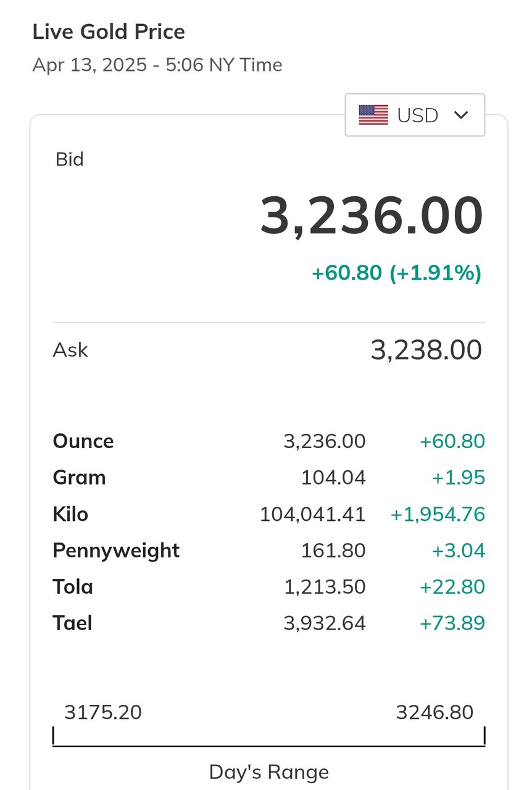Image resolution: width=532 pixels, height=790 pixels.
Task: Click the US flag icon
Action: [x=373, y=115]
